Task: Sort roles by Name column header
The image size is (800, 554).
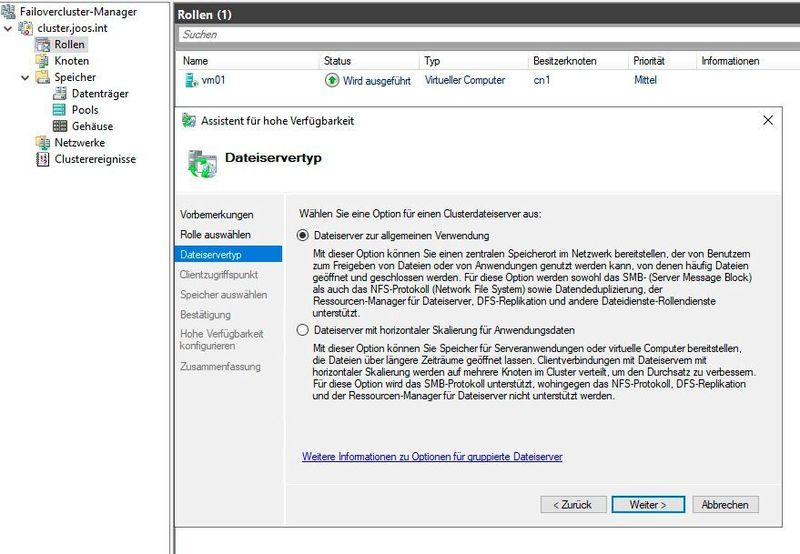Action: point(195,61)
